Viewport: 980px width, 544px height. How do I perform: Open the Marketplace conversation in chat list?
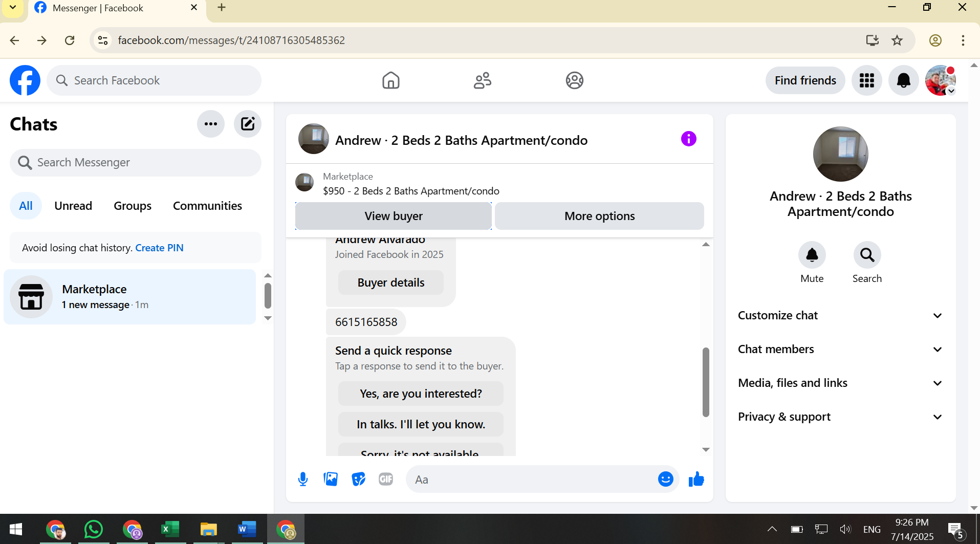tap(129, 297)
